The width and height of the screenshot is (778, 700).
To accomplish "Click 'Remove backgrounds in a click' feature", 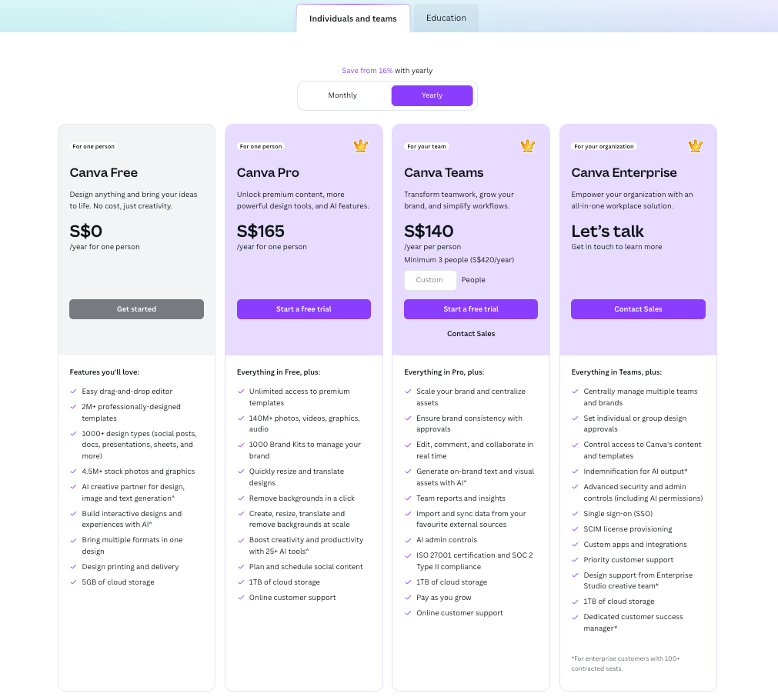I will tap(302, 498).
